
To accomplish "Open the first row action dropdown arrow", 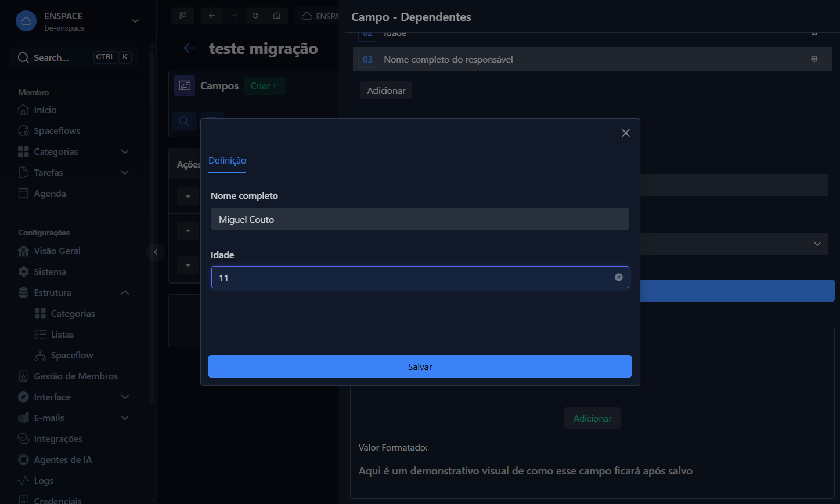I will tap(188, 197).
